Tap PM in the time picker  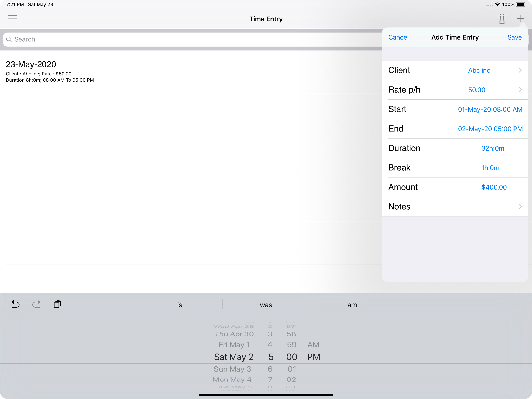tap(314, 357)
